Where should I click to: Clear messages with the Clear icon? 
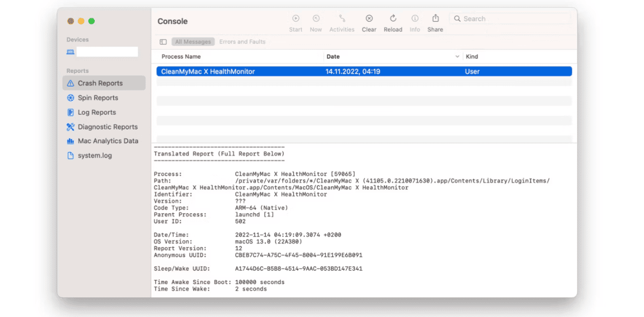[x=369, y=19]
